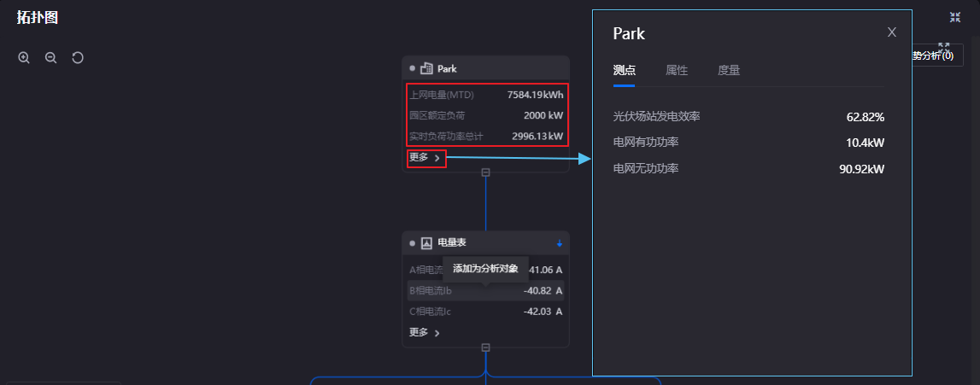Viewport: 980px width, 385px height.
Task: Click the 电量表 meter node icon
Action: click(426, 243)
